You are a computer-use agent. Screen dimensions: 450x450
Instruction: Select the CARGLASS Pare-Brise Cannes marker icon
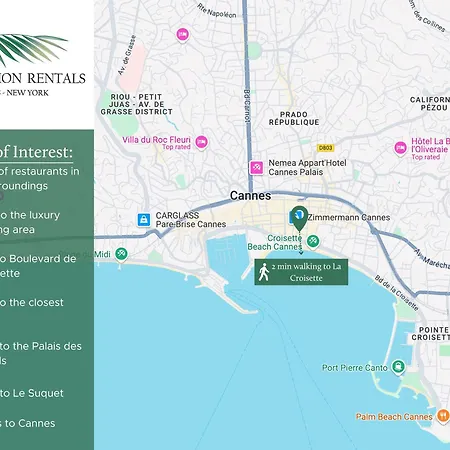144,220
